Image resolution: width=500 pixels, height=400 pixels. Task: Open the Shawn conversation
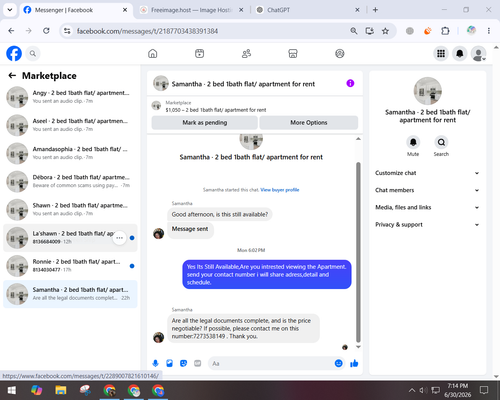tap(70, 209)
